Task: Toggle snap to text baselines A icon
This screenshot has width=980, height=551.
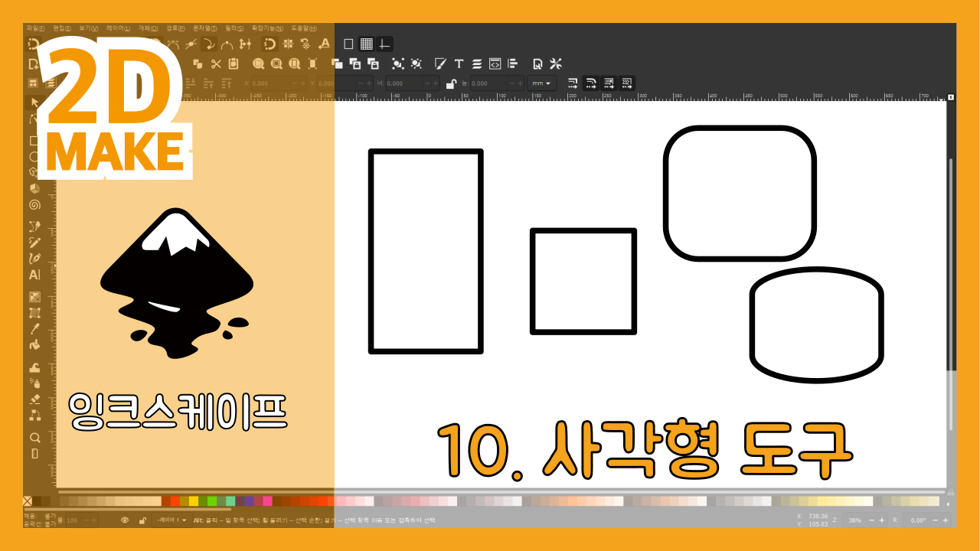Action: 324,44
